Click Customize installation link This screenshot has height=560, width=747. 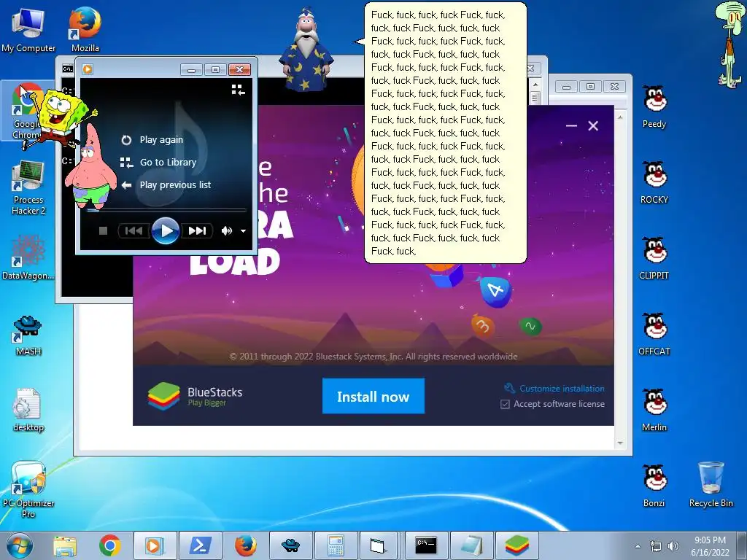point(562,389)
